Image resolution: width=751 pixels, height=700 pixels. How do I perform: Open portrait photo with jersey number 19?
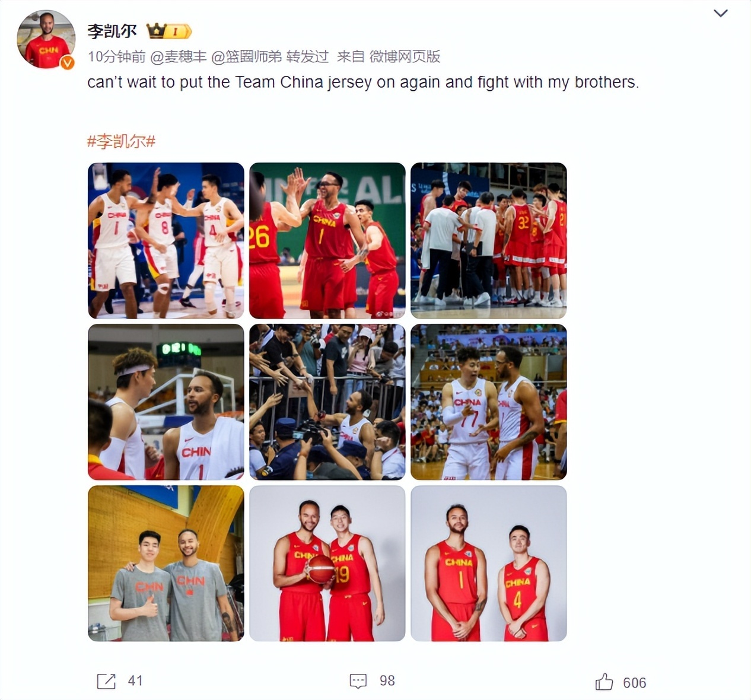tap(327, 563)
